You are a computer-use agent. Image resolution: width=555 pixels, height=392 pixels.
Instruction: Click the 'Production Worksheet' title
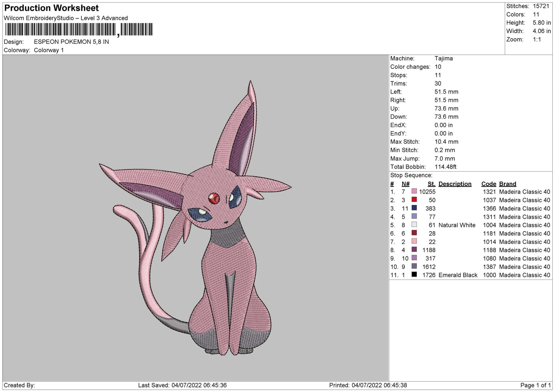pyautogui.click(x=51, y=8)
